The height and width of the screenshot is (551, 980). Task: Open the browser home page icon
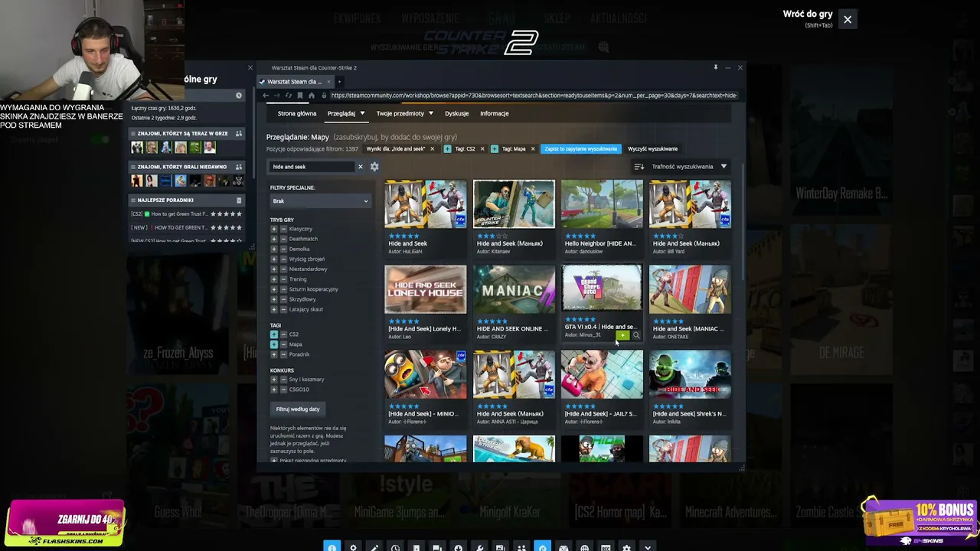[311, 96]
